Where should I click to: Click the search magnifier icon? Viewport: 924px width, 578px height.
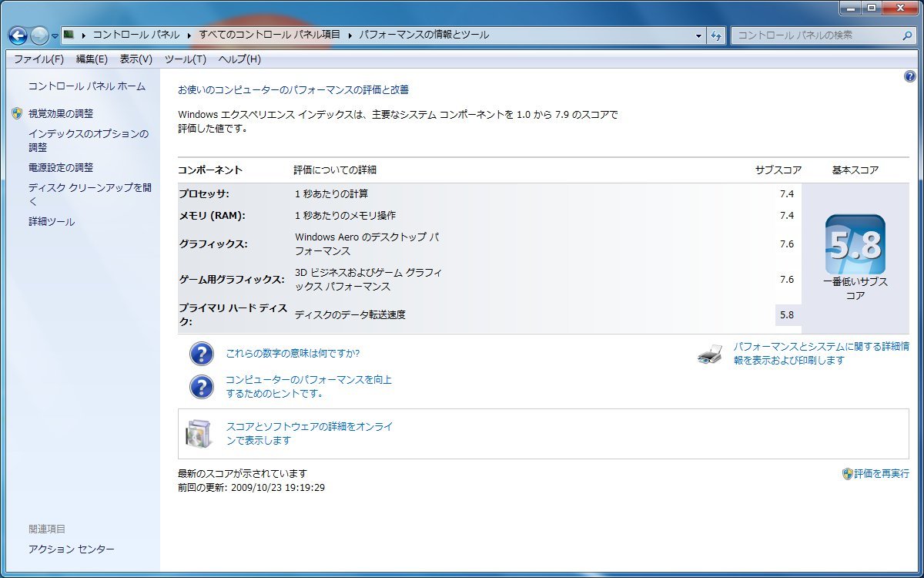pyautogui.click(x=907, y=35)
